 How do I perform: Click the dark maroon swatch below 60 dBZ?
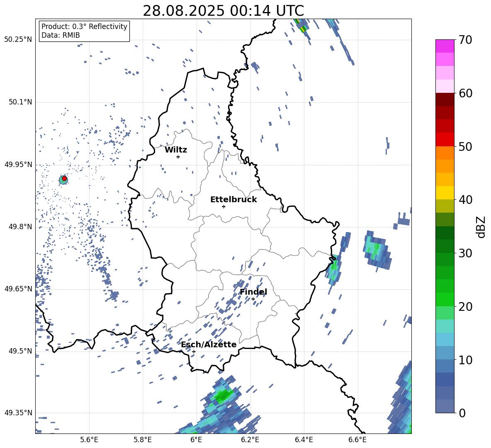445,99
